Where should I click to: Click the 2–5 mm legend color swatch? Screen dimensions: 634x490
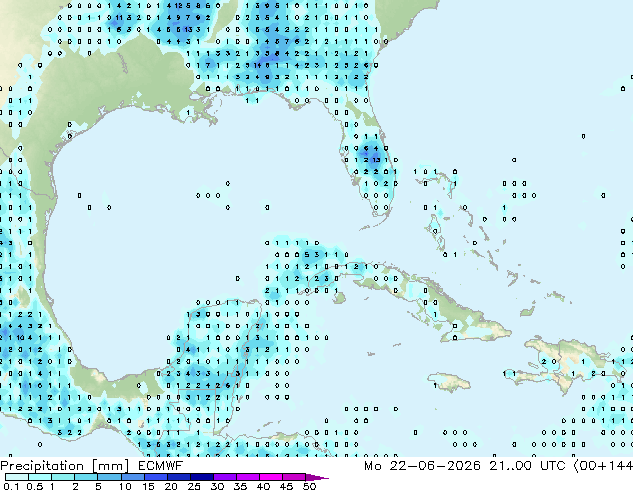tap(86, 477)
